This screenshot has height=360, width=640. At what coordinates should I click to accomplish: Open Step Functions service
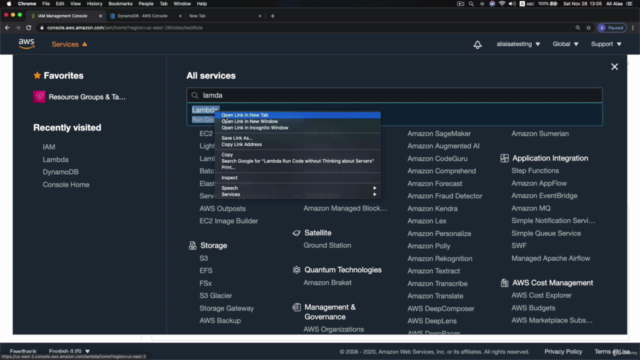(535, 171)
